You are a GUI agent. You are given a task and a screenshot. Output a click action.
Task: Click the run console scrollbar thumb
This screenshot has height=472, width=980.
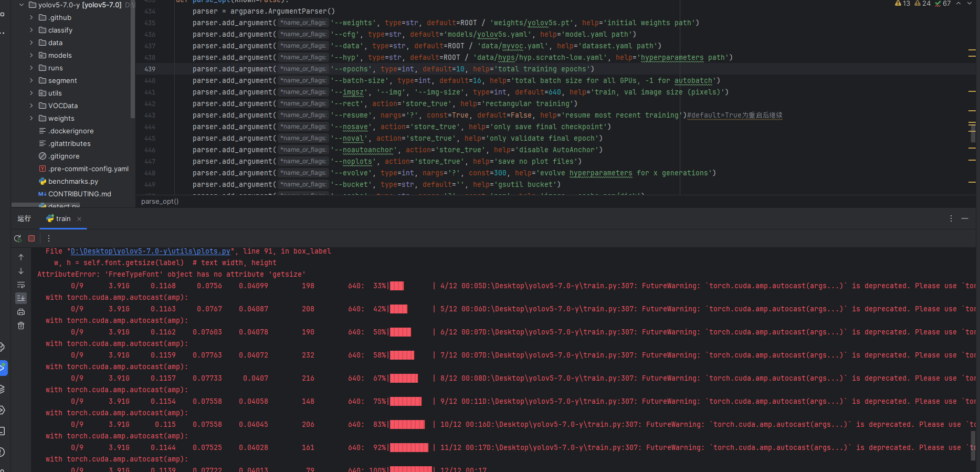point(973,446)
